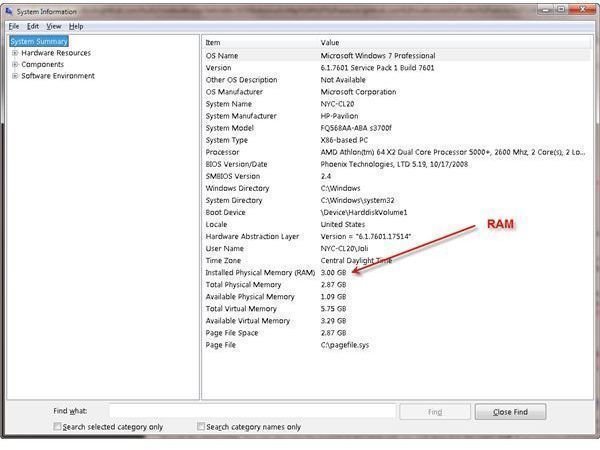Click the Total Virtual Memory item
Screen dimensions: 600x450
coord(241,309)
